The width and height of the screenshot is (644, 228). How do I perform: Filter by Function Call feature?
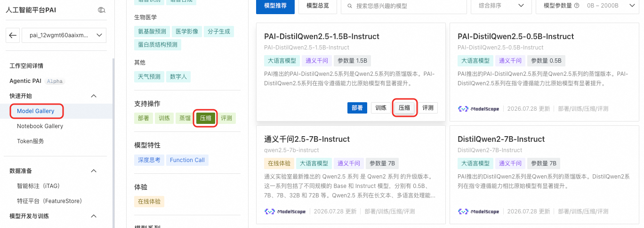coord(187,160)
